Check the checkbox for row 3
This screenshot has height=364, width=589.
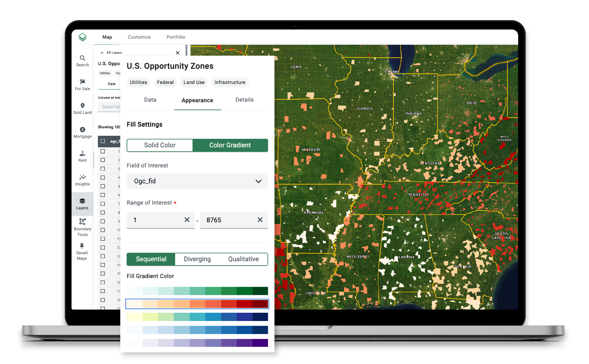tap(103, 169)
